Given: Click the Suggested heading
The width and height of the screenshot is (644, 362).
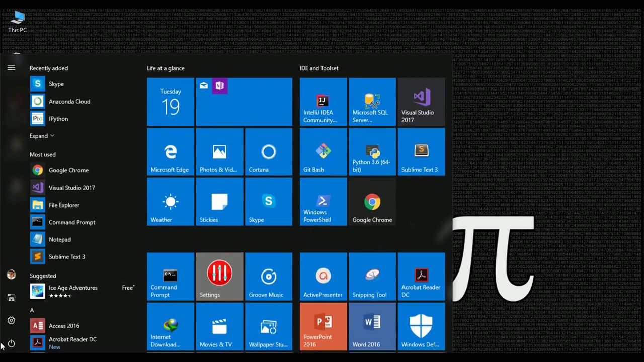Looking at the screenshot, I should (x=43, y=276).
